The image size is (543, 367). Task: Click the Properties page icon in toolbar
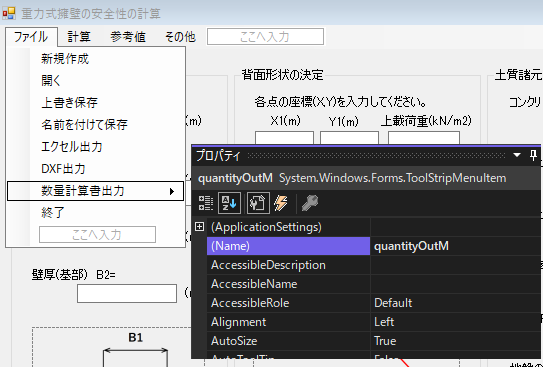click(258, 203)
